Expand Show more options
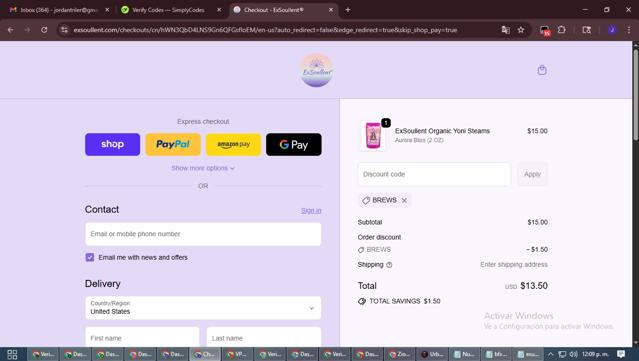The image size is (639, 361). pos(203,168)
